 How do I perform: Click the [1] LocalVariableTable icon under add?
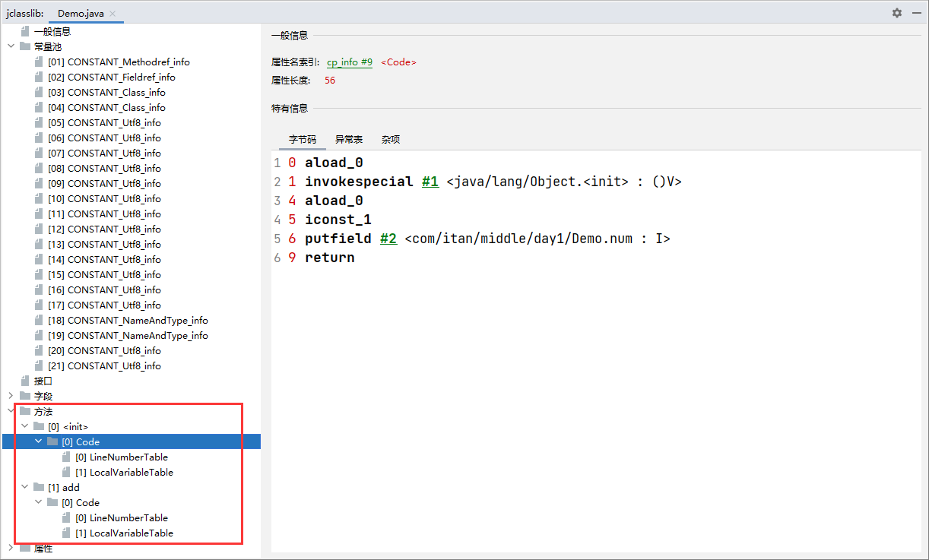[x=66, y=533]
